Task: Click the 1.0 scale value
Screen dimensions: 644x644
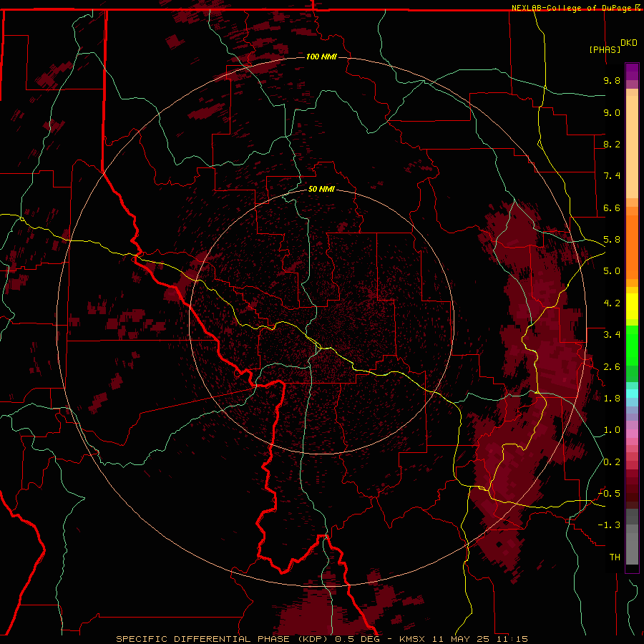Action: pyautogui.click(x=612, y=430)
